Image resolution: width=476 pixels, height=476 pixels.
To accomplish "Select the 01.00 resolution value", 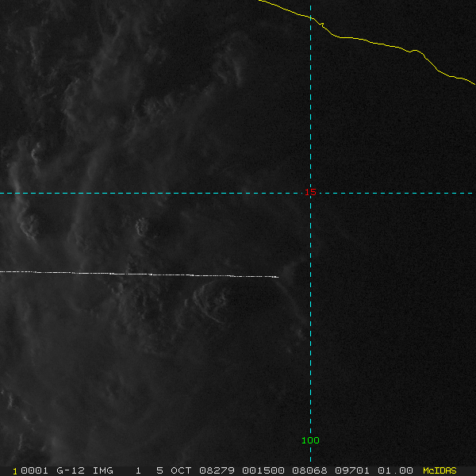I will click(x=396, y=470).
